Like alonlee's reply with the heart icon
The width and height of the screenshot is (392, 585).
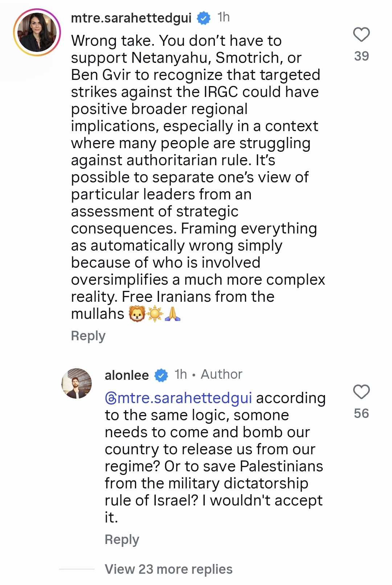coord(361,392)
